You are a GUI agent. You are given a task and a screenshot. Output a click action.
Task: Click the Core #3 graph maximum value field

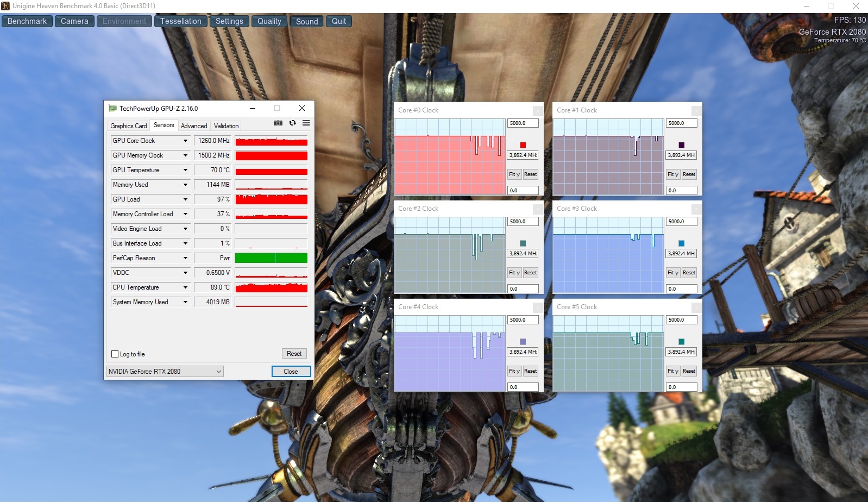coord(682,222)
